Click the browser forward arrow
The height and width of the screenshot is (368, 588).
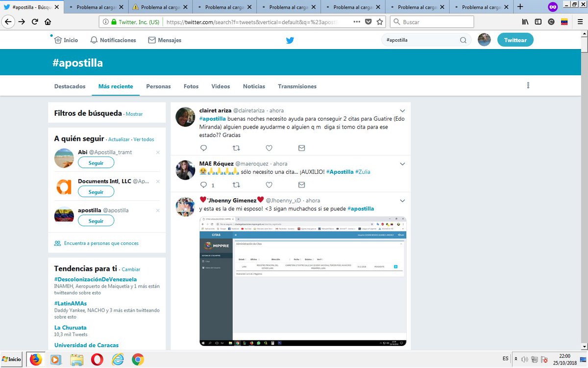(x=22, y=22)
